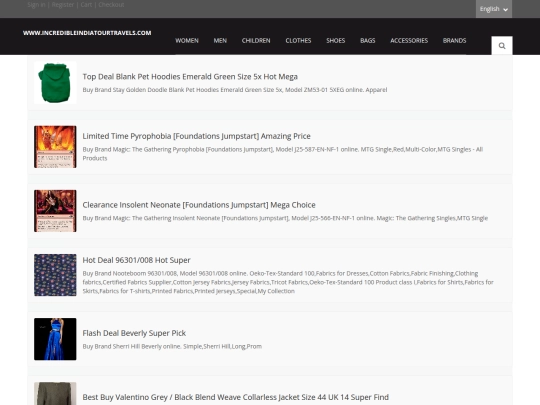Open the Shoes category

coord(335,41)
